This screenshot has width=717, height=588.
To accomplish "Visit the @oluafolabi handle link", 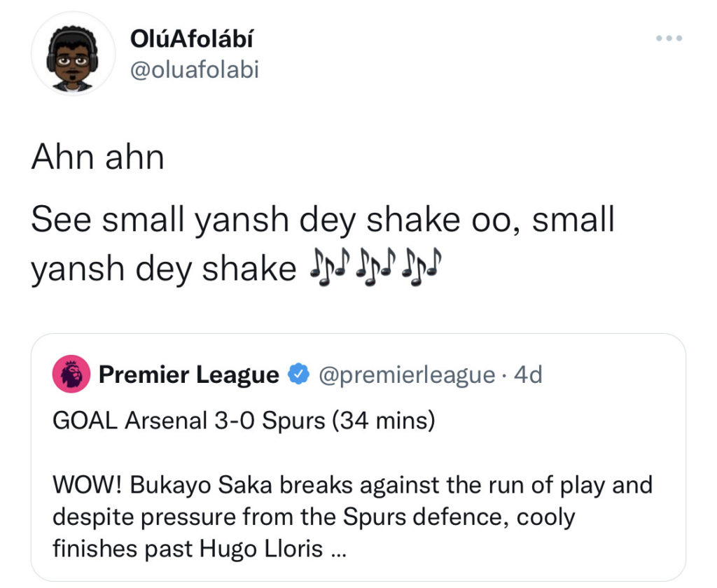I will pyautogui.click(x=195, y=69).
